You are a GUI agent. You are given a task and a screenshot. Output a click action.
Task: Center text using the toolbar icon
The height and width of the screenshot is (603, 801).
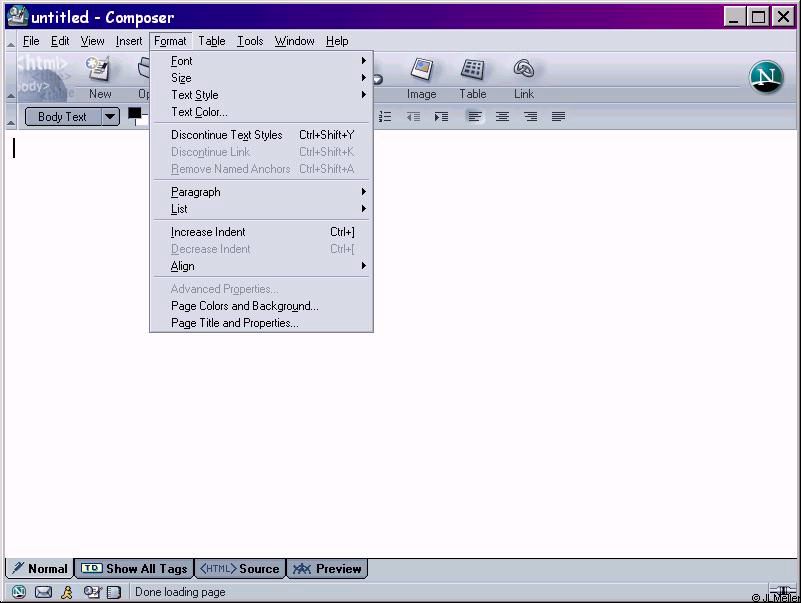[503, 117]
